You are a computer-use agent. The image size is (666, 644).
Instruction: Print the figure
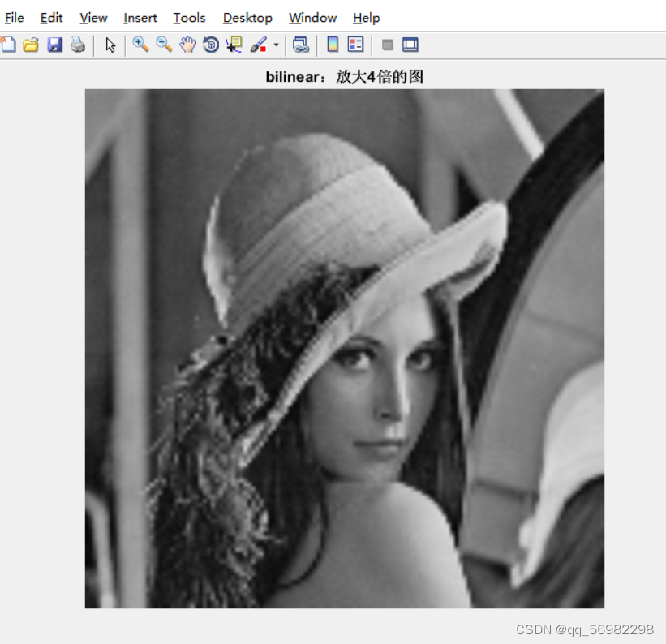78,45
